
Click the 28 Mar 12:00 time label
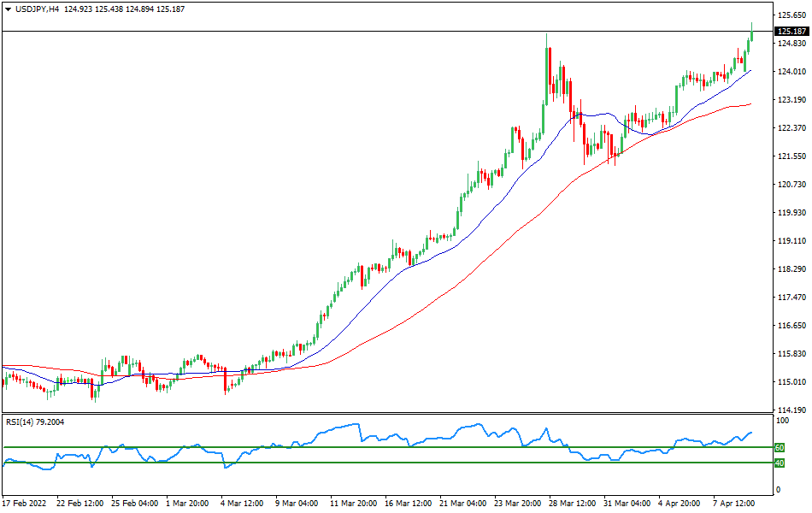(572, 504)
